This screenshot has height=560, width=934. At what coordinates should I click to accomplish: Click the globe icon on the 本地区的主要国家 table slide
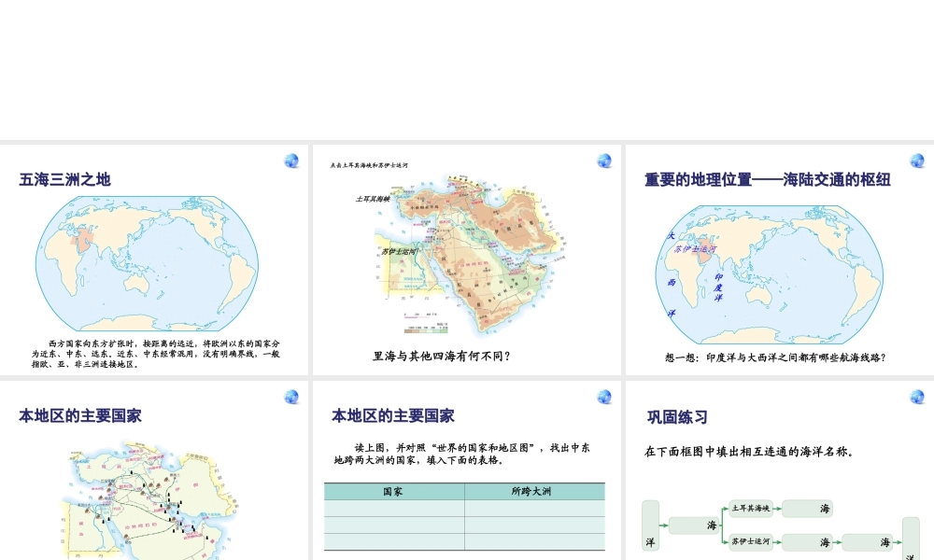pyautogui.click(x=604, y=397)
